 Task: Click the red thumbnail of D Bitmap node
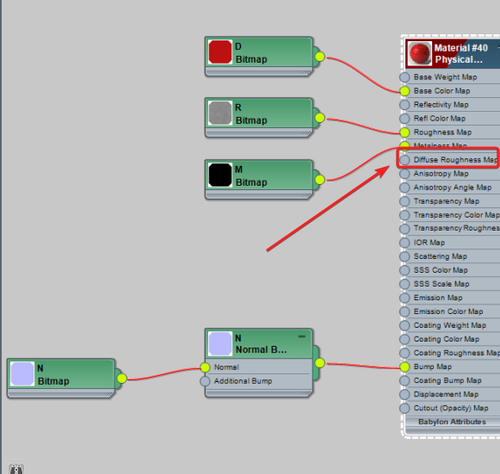[220, 52]
